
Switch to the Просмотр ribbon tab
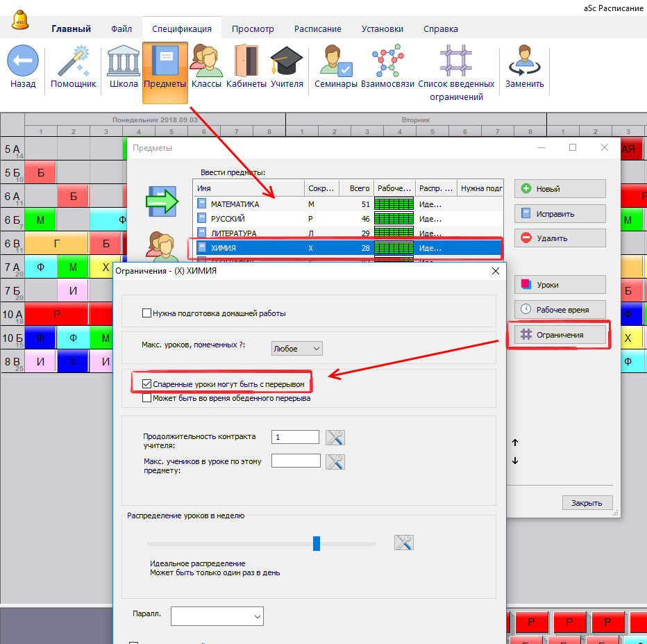tap(253, 29)
